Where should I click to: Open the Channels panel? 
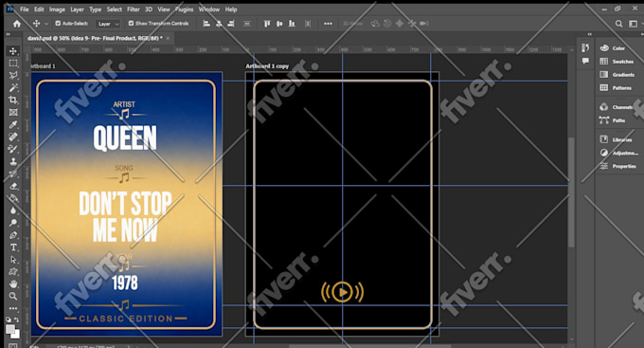617,107
